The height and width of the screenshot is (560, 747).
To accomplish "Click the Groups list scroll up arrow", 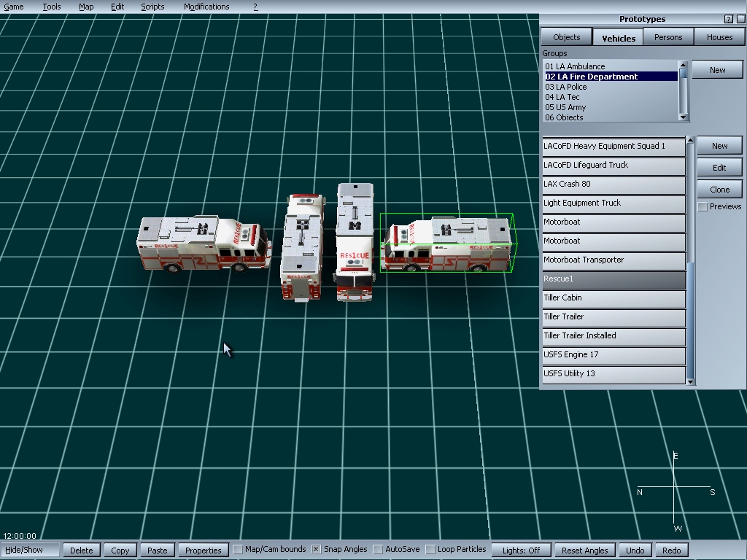I will (683, 64).
